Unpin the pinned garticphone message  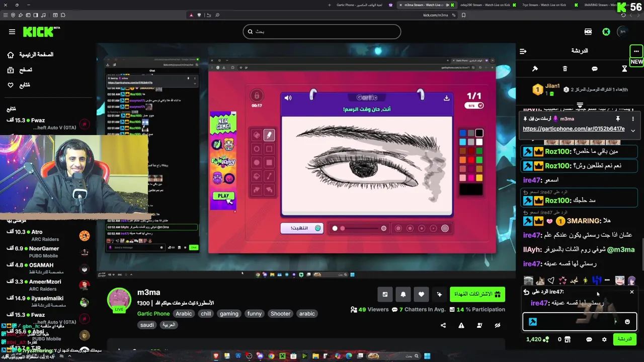(x=617, y=119)
